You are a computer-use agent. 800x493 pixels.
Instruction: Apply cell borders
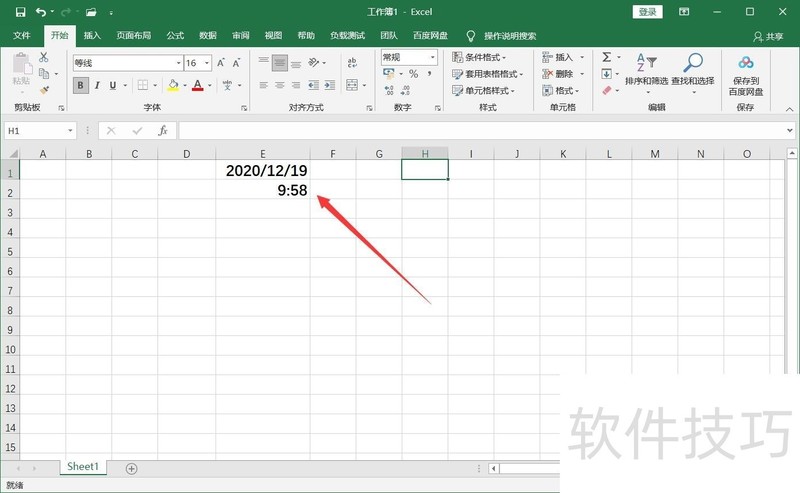[x=143, y=85]
